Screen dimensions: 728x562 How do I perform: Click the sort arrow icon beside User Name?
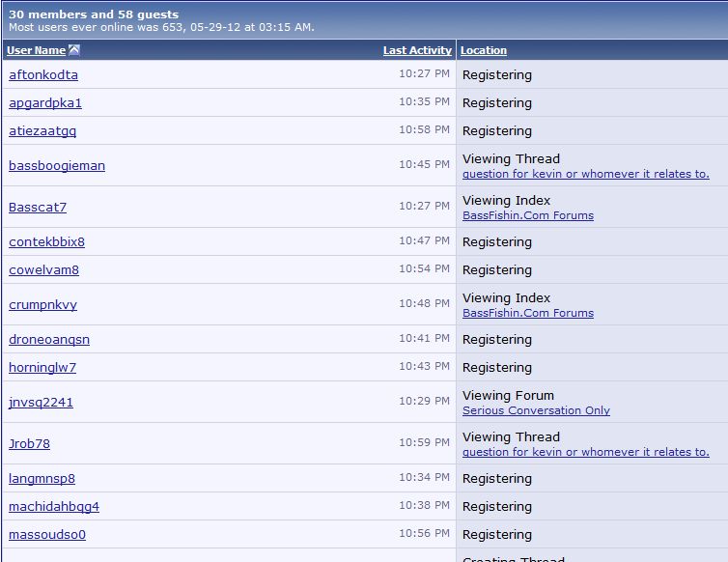pyautogui.click(x=74, y=50)
